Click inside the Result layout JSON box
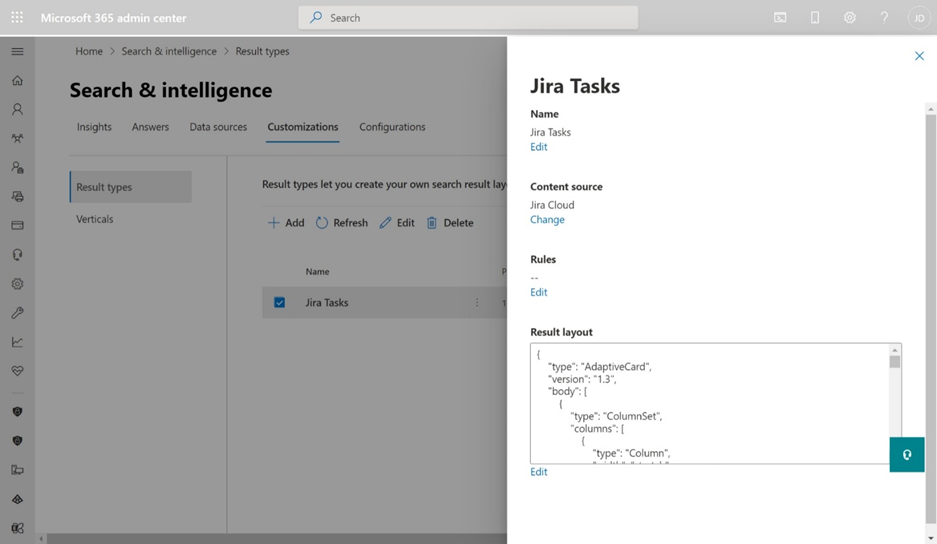This screenshot has width=937, height=544. click(x=709, y=404)
